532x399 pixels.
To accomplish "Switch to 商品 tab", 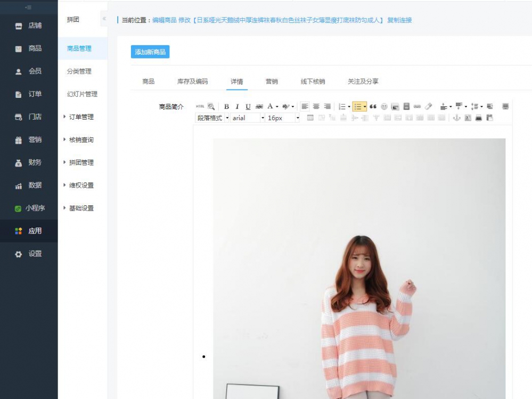I will pyautogui.click(x=148, y=81).
